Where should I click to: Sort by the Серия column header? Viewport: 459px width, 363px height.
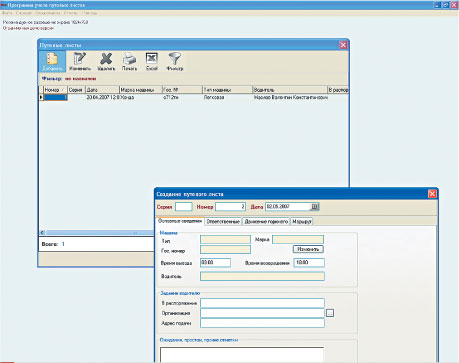(x=76, y=90)
